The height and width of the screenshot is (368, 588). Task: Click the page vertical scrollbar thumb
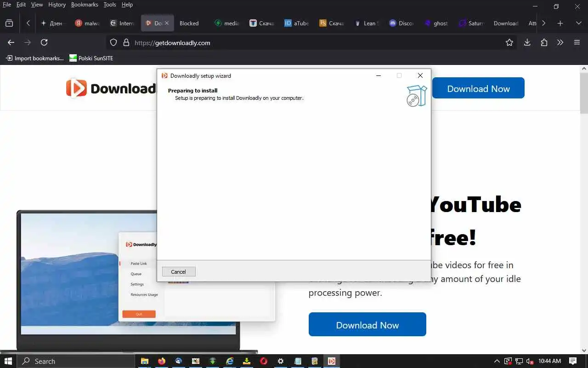pyautogui.click(x=584, y=92)
